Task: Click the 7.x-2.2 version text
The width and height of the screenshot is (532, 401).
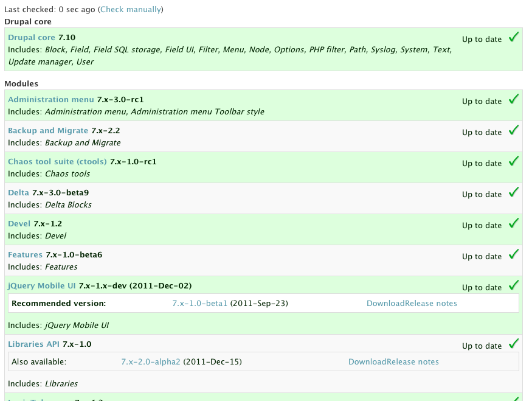Action: click(106, 131)
